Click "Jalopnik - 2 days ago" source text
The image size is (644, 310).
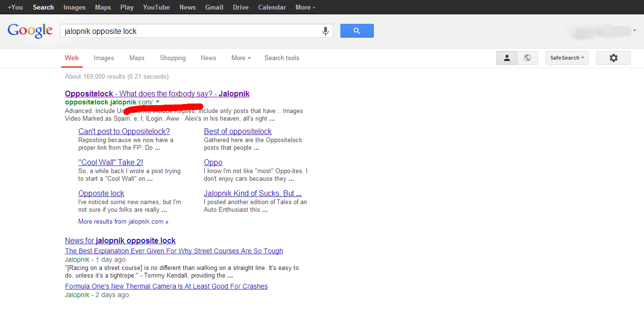97,295
